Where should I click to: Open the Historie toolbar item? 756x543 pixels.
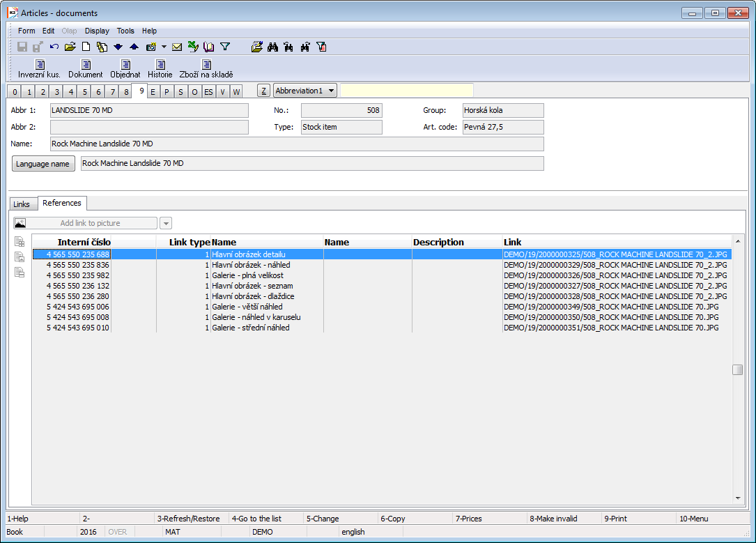[160, 69]
